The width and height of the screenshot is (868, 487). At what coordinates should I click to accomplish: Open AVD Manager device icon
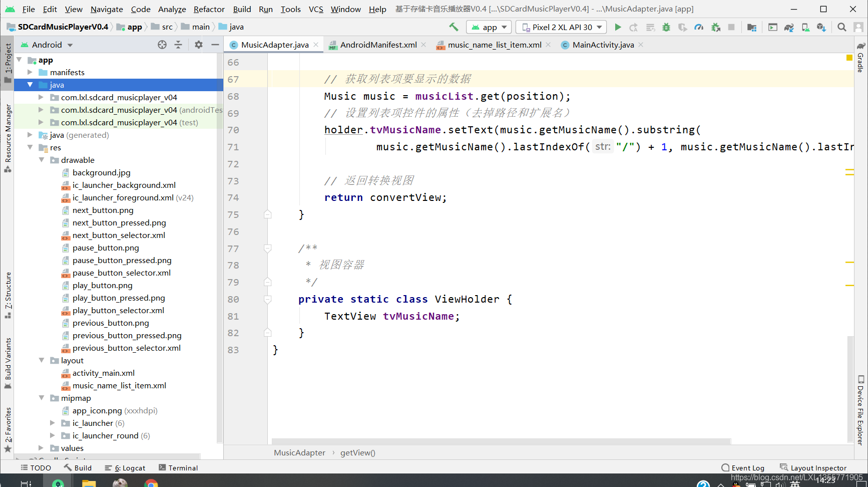pyautogui.click(x=805, y=27)
